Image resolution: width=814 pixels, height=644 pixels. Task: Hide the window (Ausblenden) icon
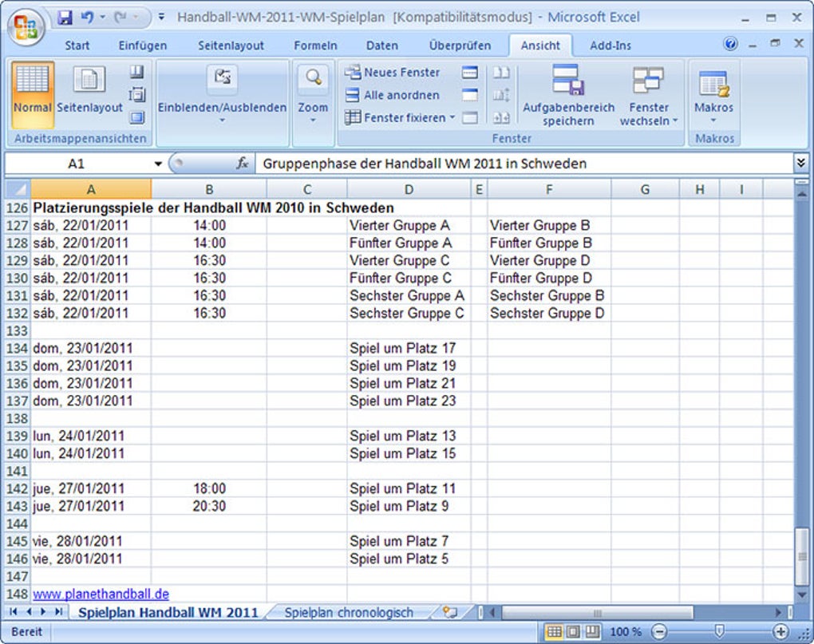coord(470,95)
